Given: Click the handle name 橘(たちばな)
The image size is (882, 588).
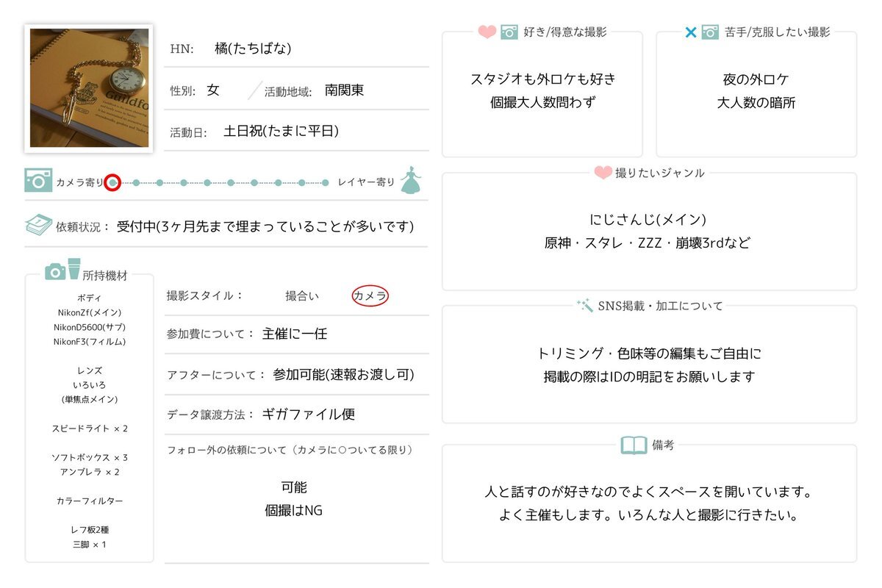Looking at the screenshot, I should tap(253, 49).
